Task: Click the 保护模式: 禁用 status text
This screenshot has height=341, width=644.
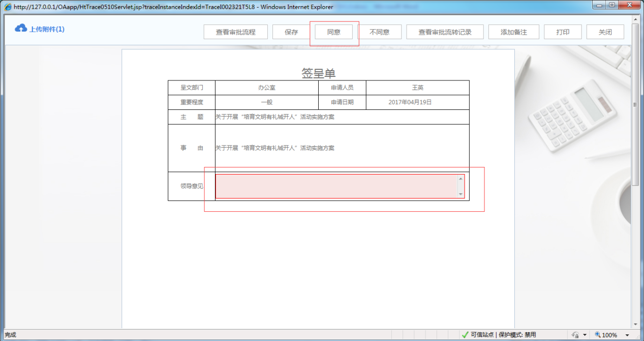Action: tap(516, 335)
